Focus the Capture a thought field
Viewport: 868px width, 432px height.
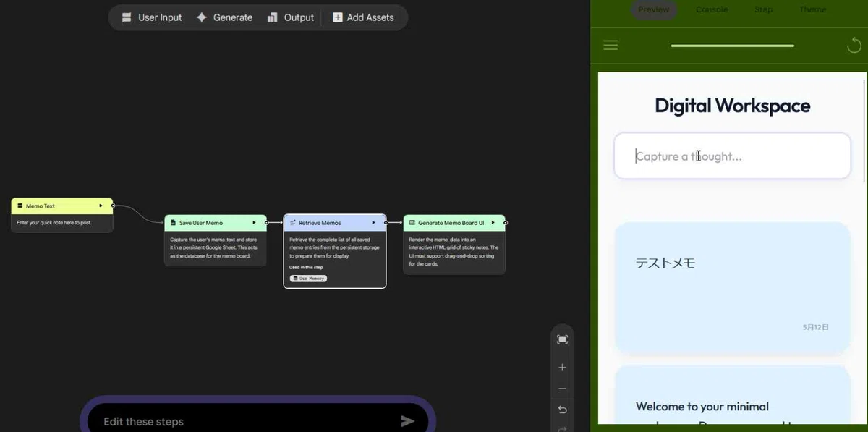[x=732, y=156]
